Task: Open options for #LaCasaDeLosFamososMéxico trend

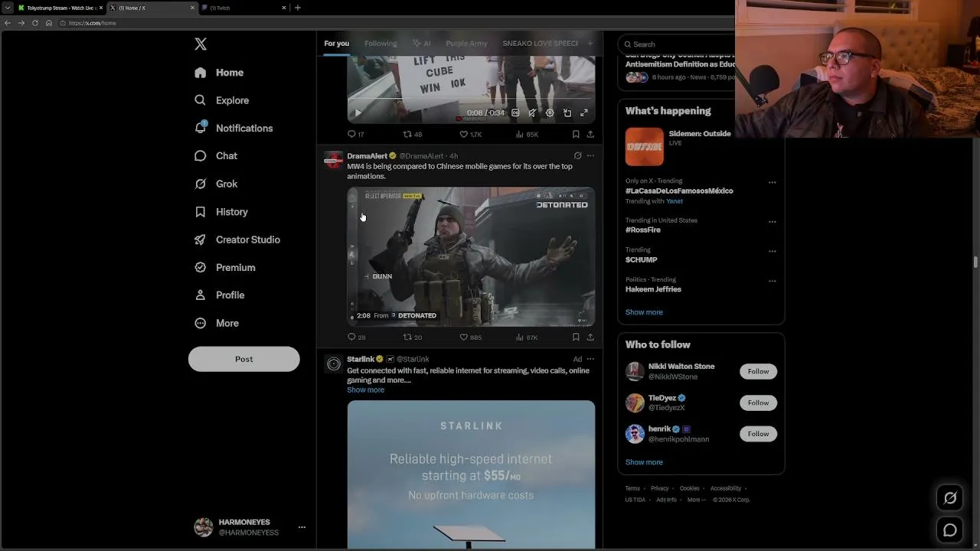Action: click(772, 182)
